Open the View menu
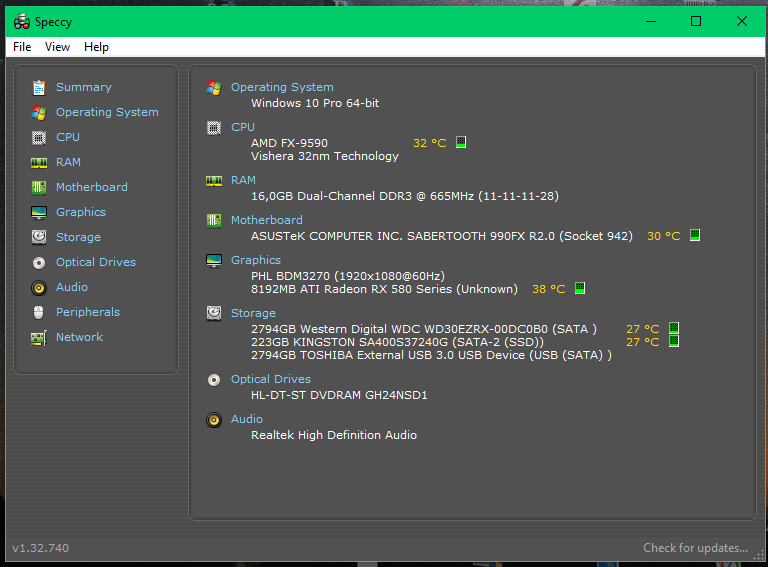This screenshot has width=768, height=567. 57,47
